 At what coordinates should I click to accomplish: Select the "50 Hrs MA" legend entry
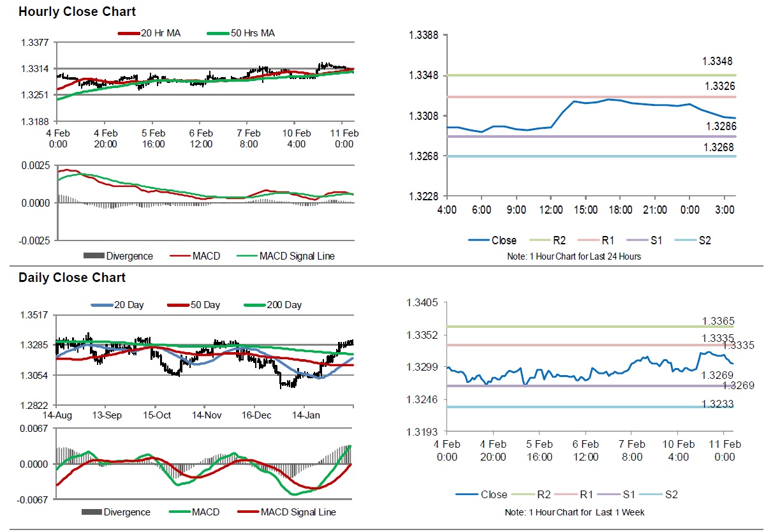241,33
